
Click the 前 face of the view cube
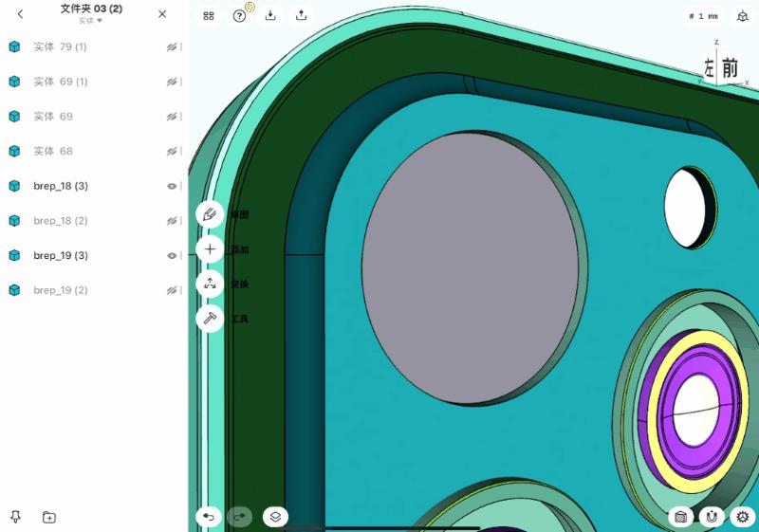tap(729, 68)
